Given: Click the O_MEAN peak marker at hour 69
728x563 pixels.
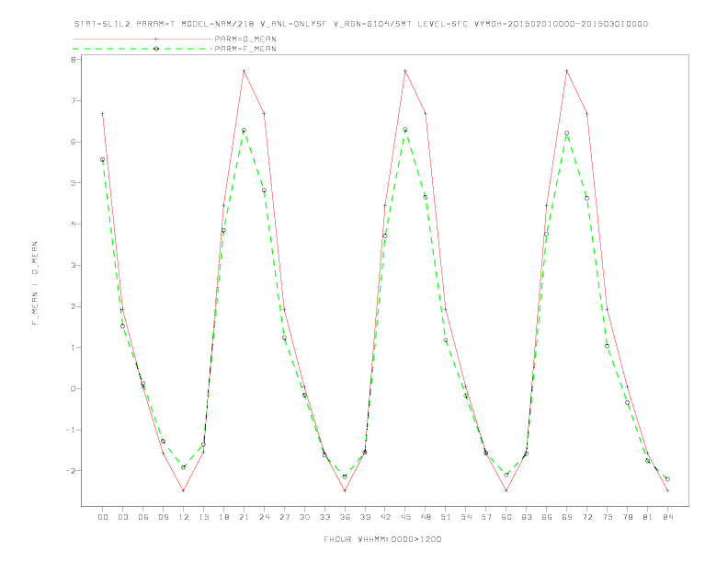Looking at the screenshot, I should pos(567,71).
